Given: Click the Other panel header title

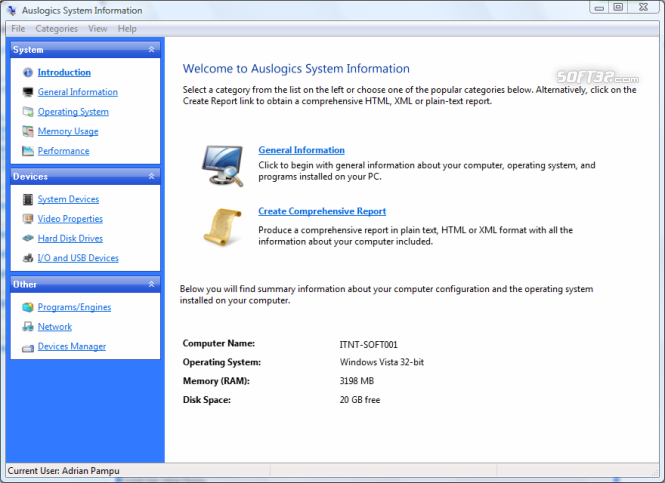Looking at the screenshot, I should [25, 285].
